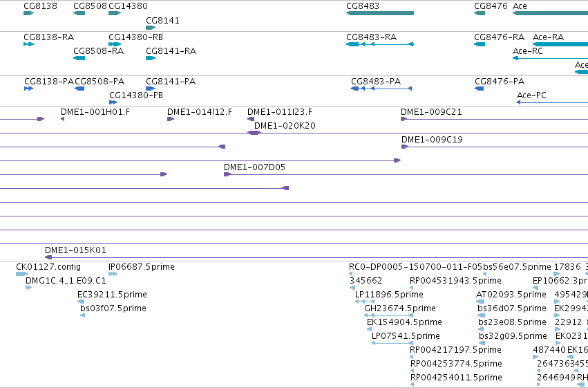Click the purple glyph under DME1-020K20
The width and height of the screenshot is (588, 388).
(254, 133)
